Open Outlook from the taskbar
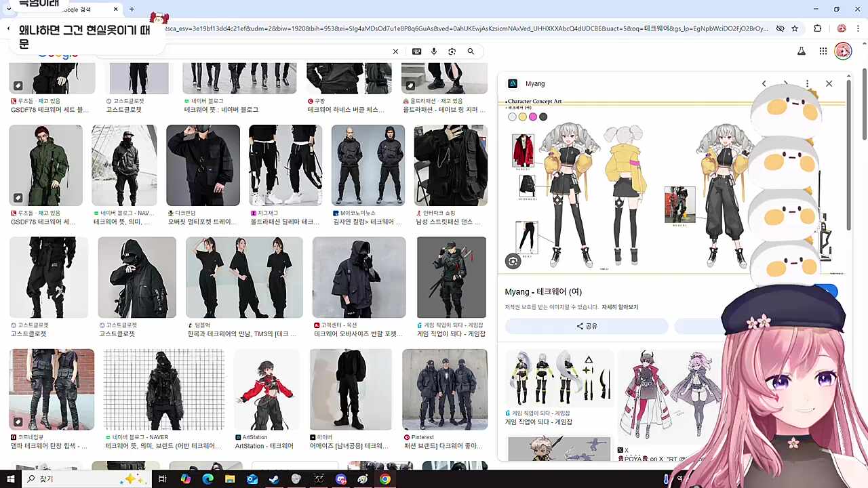This screenshot has height=488, width=868. 252,479
